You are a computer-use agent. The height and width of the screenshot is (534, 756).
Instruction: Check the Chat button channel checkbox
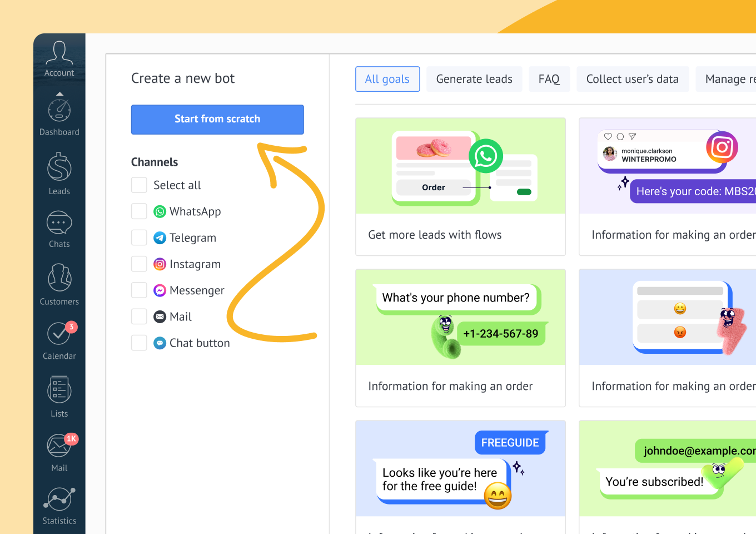(x=139, y=343)
